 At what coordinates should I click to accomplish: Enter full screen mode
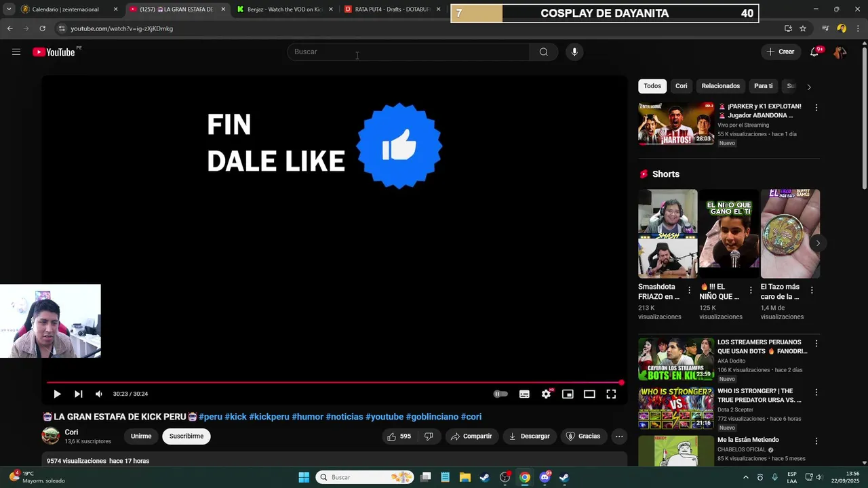coord(611,394)
